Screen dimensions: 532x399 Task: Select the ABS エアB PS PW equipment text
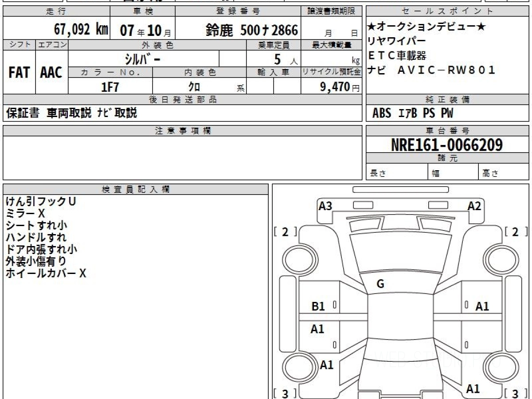pos(413,113)
